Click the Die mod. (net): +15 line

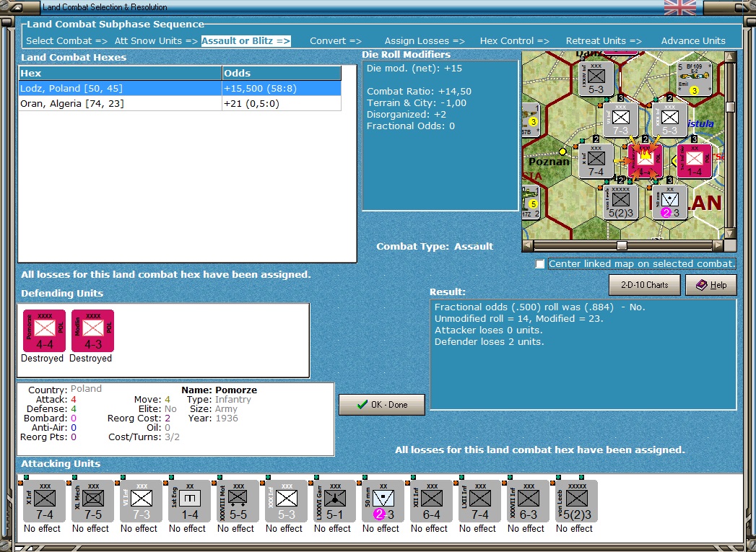tap(414, 69)
